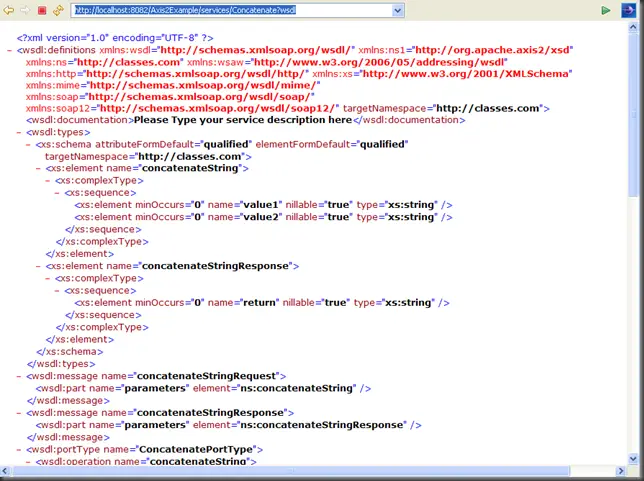Open page in external browser icon
Screen dimensions: 644x481
[628, 10]
